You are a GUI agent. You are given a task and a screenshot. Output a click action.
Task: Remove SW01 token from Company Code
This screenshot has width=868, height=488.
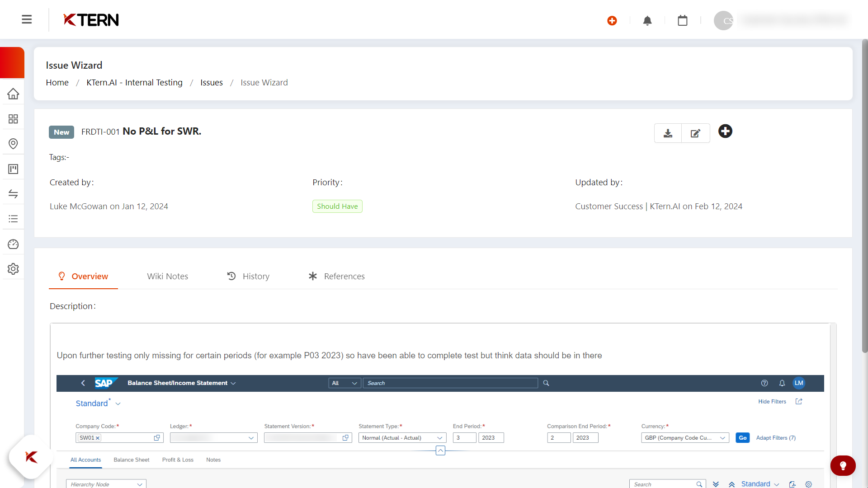click(98, 438)
